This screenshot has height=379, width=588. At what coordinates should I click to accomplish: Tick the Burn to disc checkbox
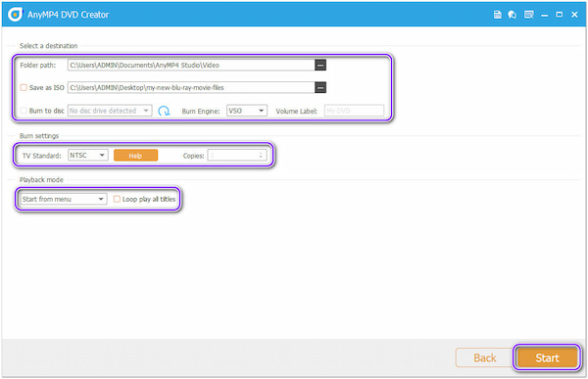[x=24, y=111]
